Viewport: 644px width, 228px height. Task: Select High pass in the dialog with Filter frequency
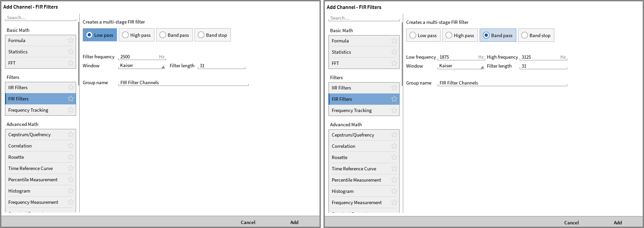tap(137, 35)
